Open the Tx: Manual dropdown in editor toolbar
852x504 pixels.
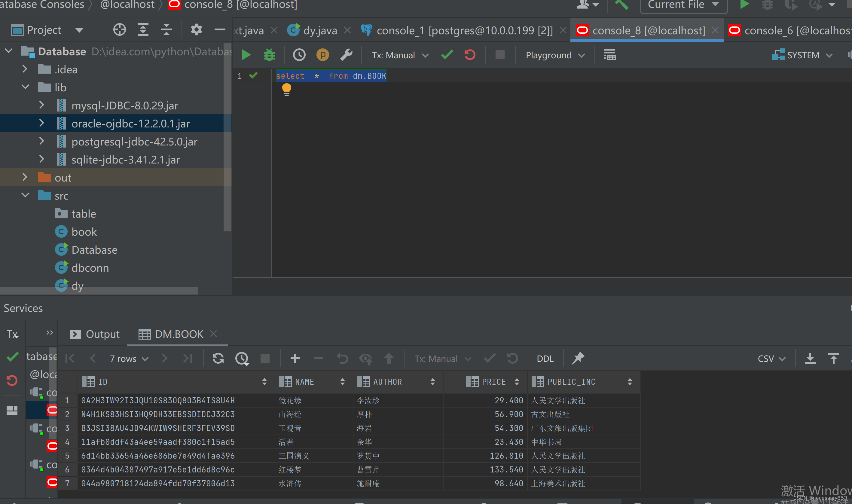(x=400, y=55)
